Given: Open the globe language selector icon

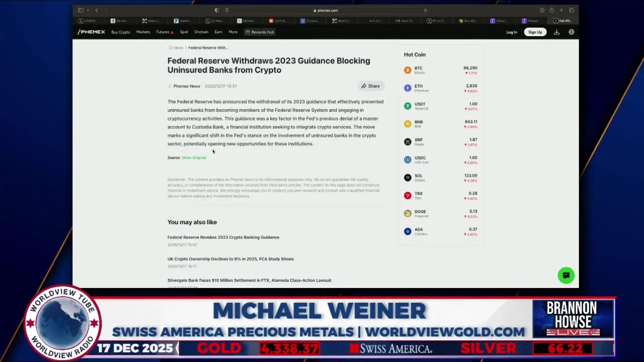Looking at the screenshot, I should pos(572,32).
